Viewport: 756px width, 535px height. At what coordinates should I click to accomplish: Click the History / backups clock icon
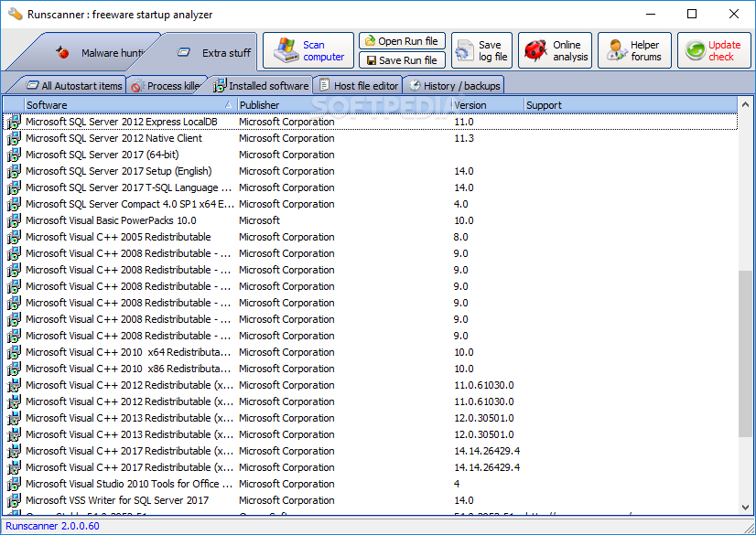click(415, 86)
